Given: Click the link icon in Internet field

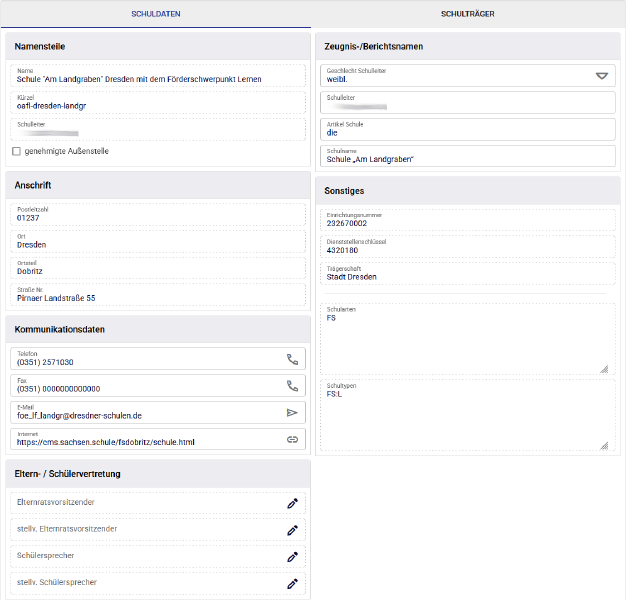Looking at the screenshot, I should click(x=292, y=439).
